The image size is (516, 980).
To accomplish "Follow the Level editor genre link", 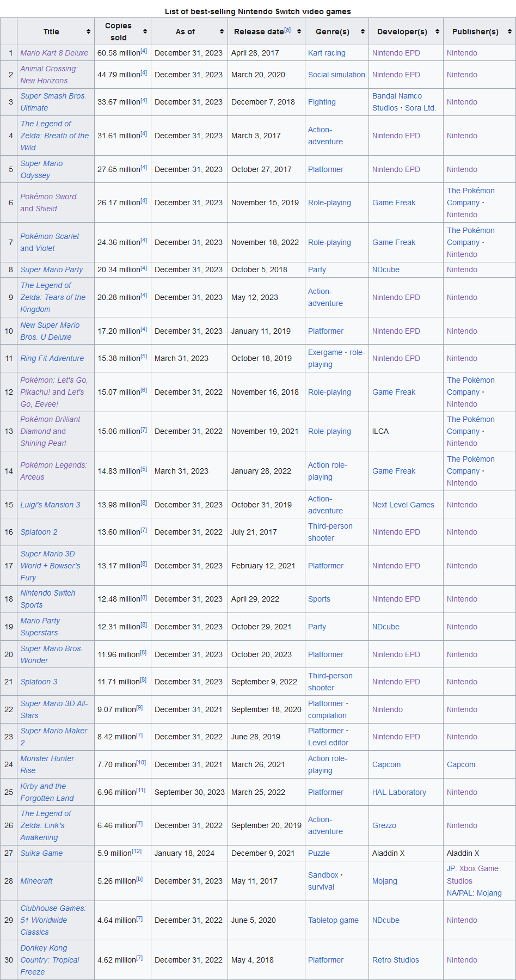I will click(x=328, y=743).
